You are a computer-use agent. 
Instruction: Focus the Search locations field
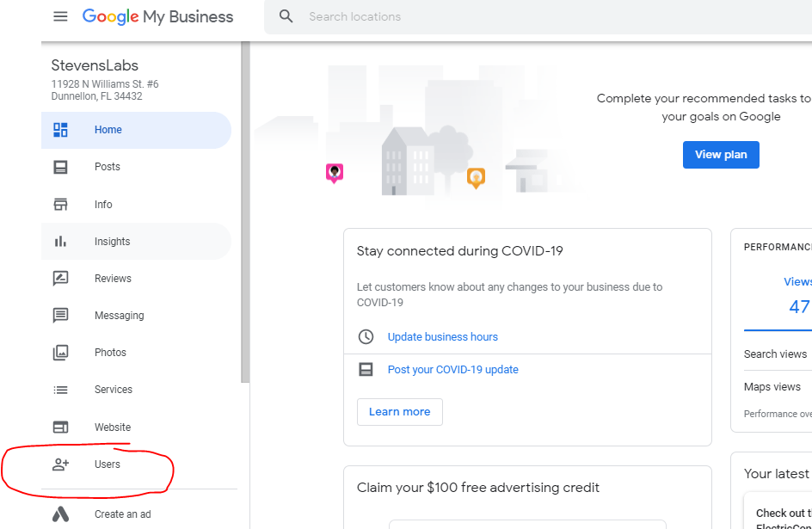tap(538, 16)
